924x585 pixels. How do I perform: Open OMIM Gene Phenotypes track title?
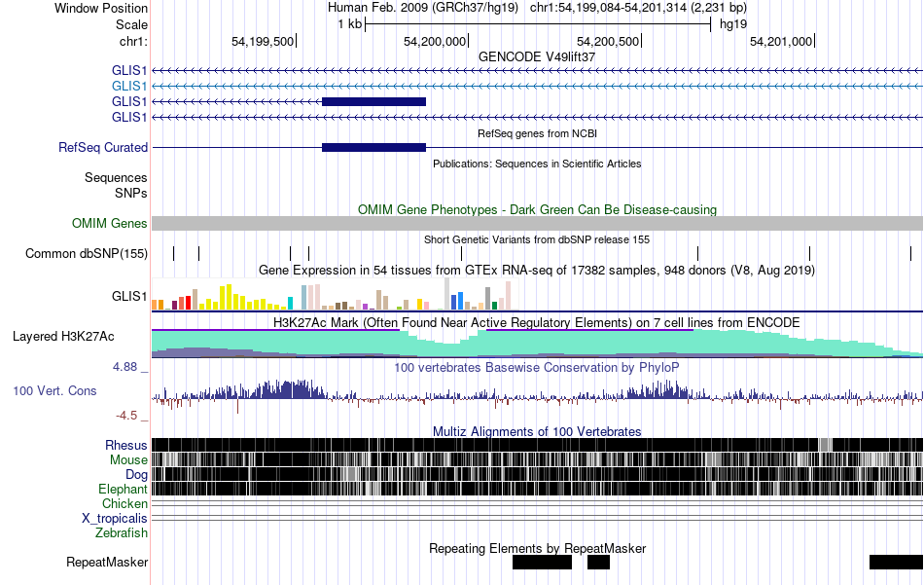(x=537, y=209)
